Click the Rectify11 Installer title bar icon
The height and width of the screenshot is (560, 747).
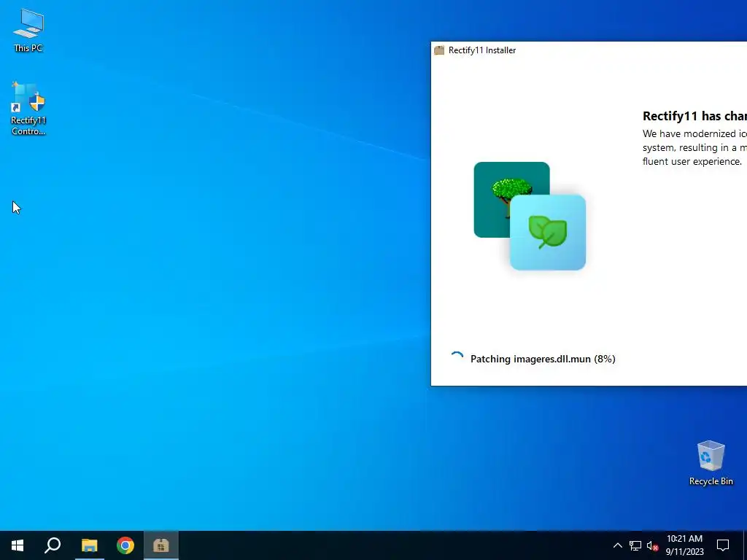pyautogui.click(x=439, y=50)
